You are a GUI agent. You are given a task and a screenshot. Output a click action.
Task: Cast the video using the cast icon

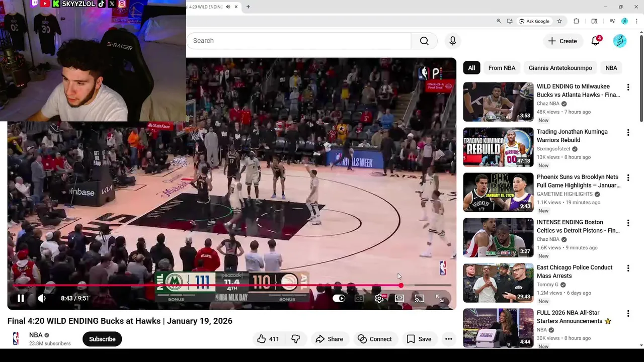point(420,298)
